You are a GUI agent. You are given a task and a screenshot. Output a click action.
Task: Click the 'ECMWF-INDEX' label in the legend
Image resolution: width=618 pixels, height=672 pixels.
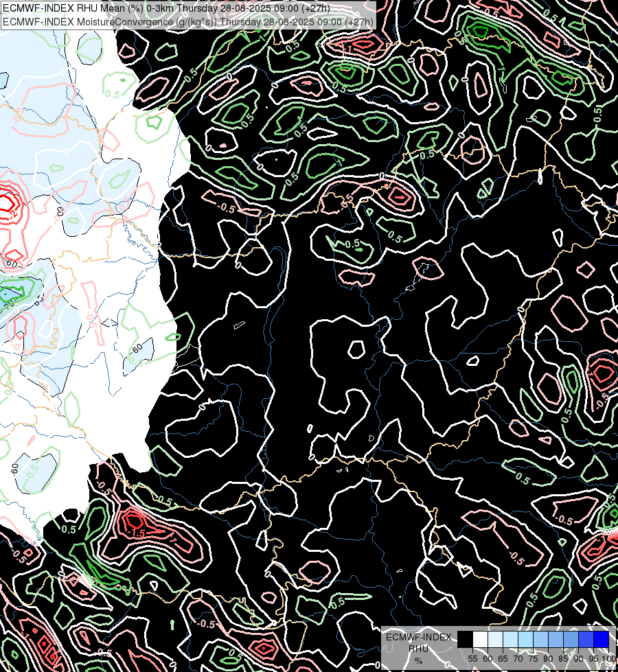tap(419, 637)
